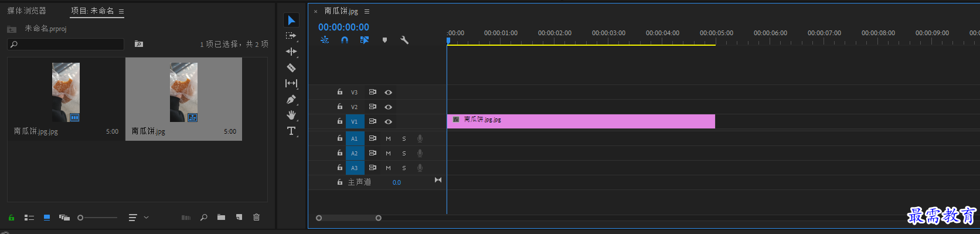
Task: Click the bin icon next to 未命名.prproj
Action: 12,29
